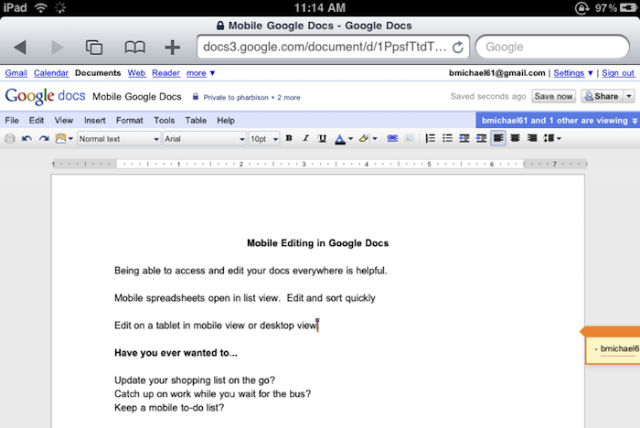
Task: Click the Insert image icon
Action: 409,139
